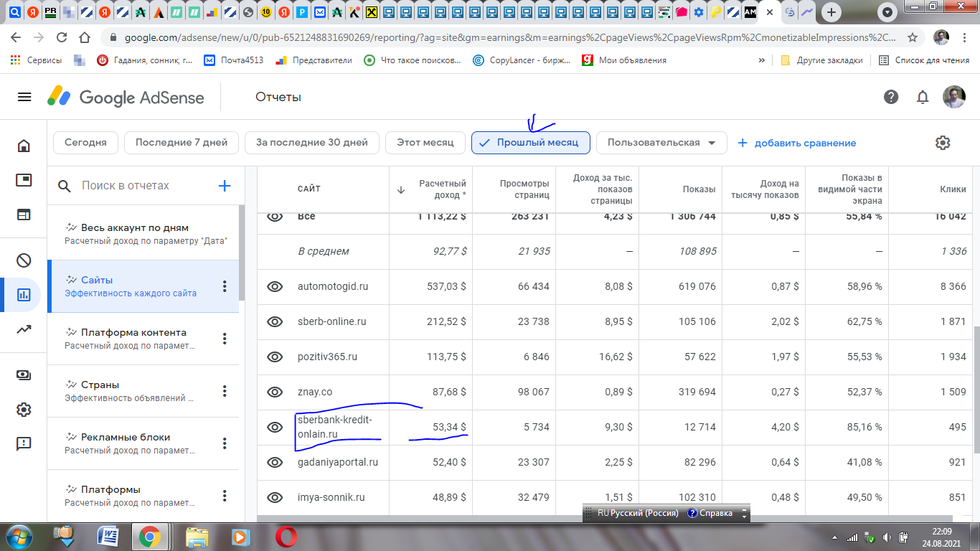Image resolution: width=980 pixels, height=551 pixels.
Task: Open the three-dot menu for Сайты report
Action: (x=225, y=286)
